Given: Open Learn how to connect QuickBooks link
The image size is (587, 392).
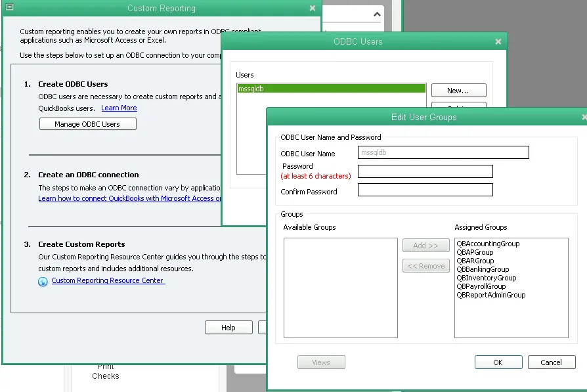Looking at the screenshot, I should click(129, 198).
